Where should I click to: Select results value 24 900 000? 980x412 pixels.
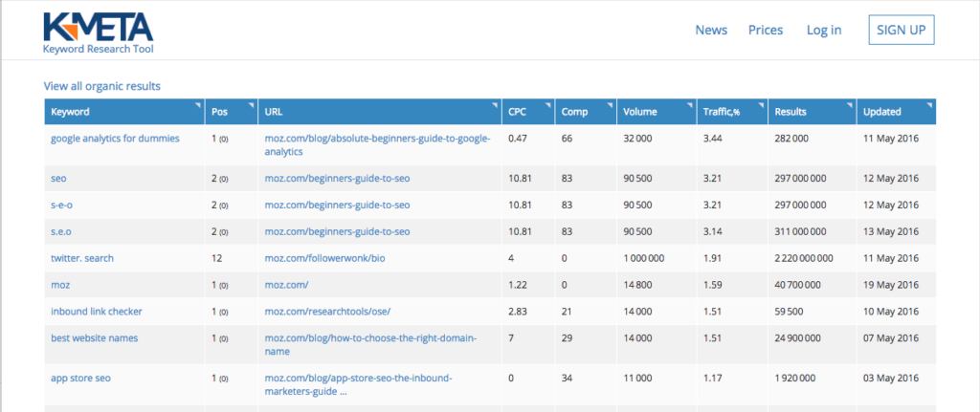[x=797, y=337]
